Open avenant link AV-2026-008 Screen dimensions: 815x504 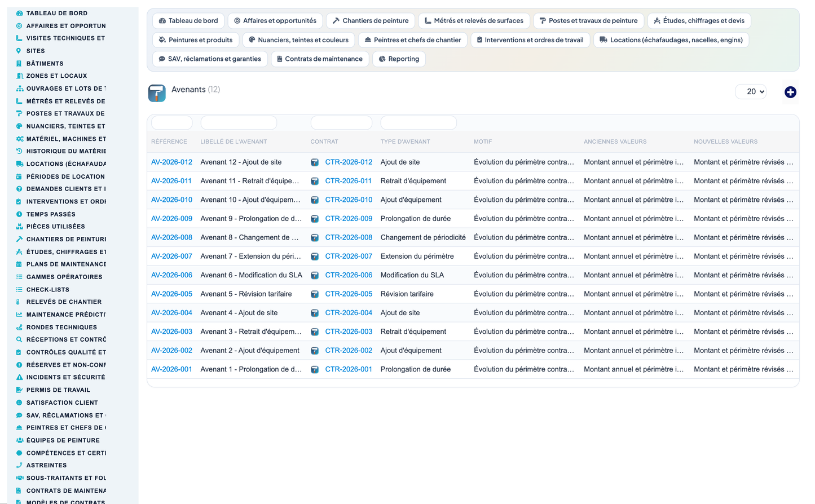point(171,237)
